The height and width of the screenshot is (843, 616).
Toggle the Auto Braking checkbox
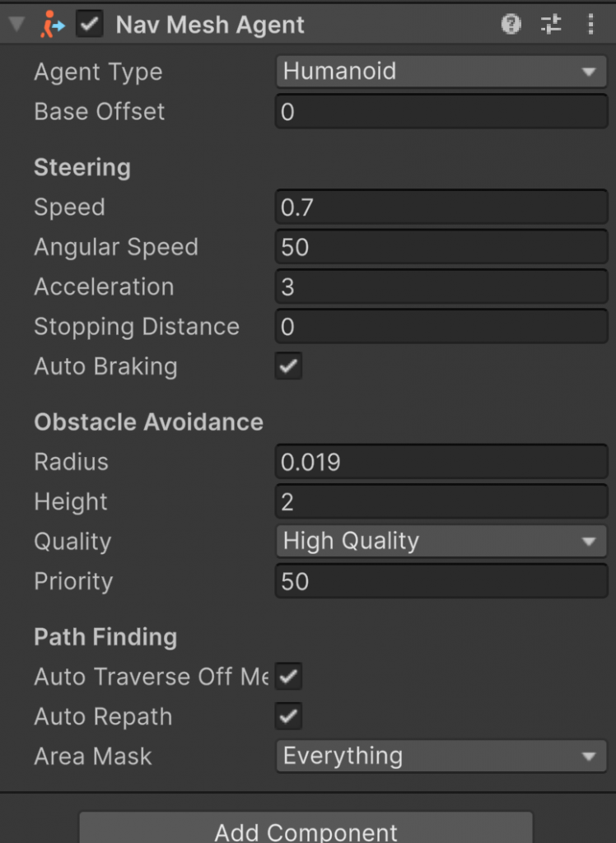pos(288,366)
